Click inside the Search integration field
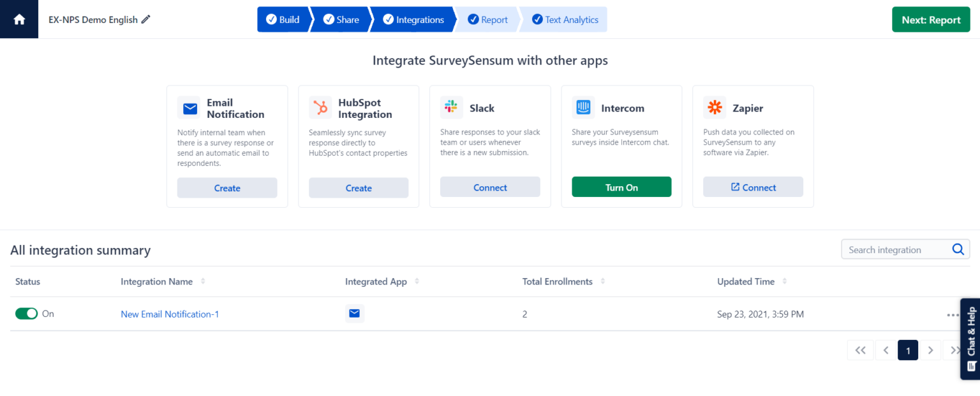The image size is (980, 396). [893, 249]
